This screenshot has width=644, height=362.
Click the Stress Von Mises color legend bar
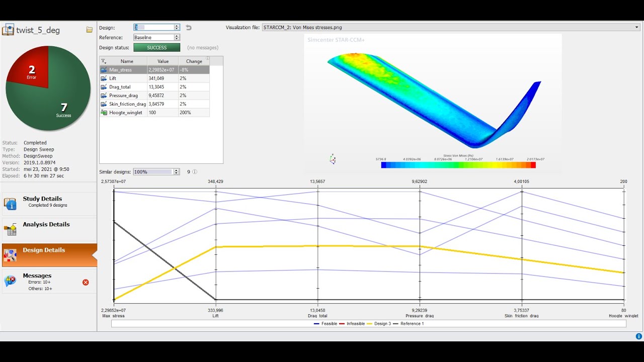coord(458,165)
